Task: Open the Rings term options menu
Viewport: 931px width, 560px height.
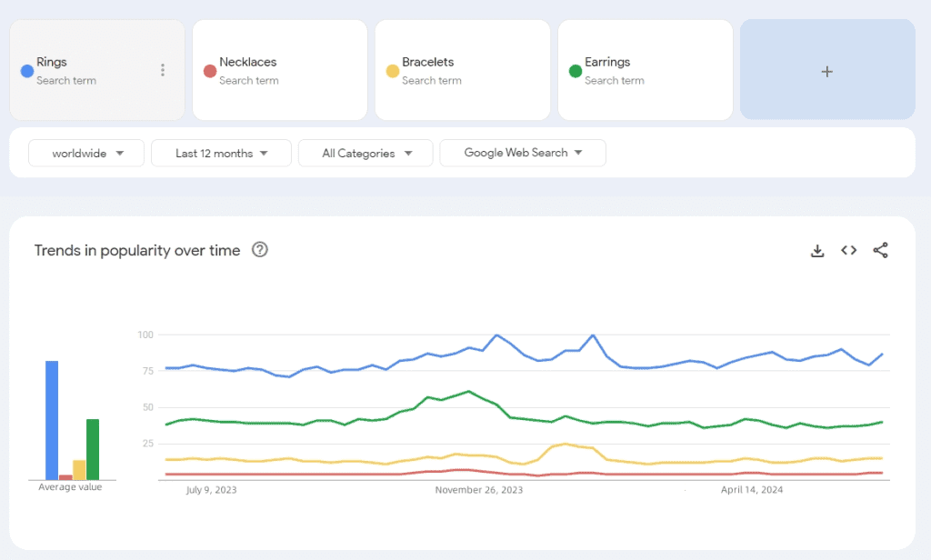Action: click(x=163, y=70)
